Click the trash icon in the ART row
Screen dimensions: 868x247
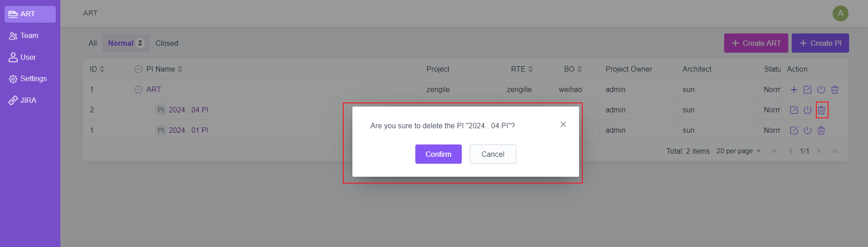click(834, 90)
